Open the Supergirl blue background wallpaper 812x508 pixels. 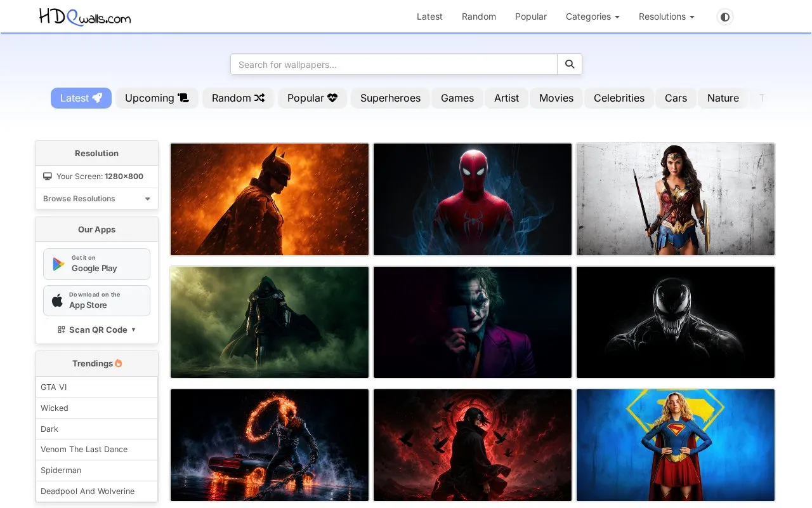[676, 445]
